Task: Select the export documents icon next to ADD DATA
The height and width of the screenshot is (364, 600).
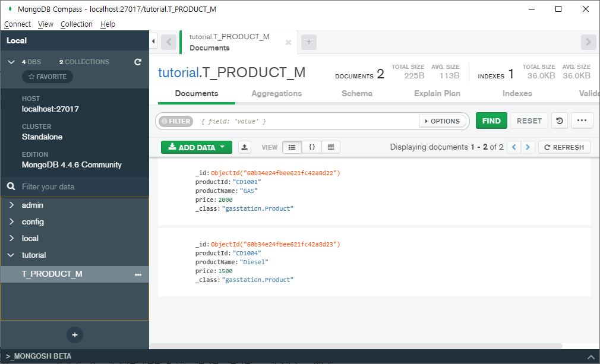Action: pyautogui.click(x=244, y=147)
